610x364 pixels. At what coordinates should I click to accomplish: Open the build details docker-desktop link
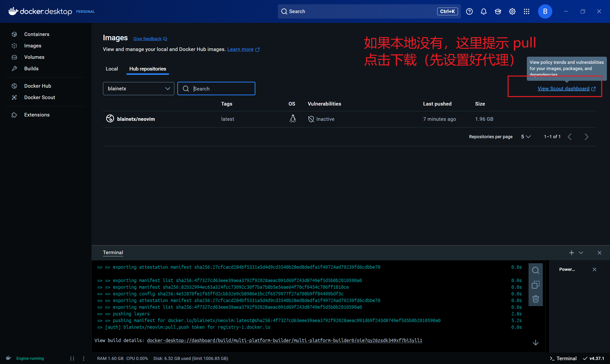click(285, 340)
